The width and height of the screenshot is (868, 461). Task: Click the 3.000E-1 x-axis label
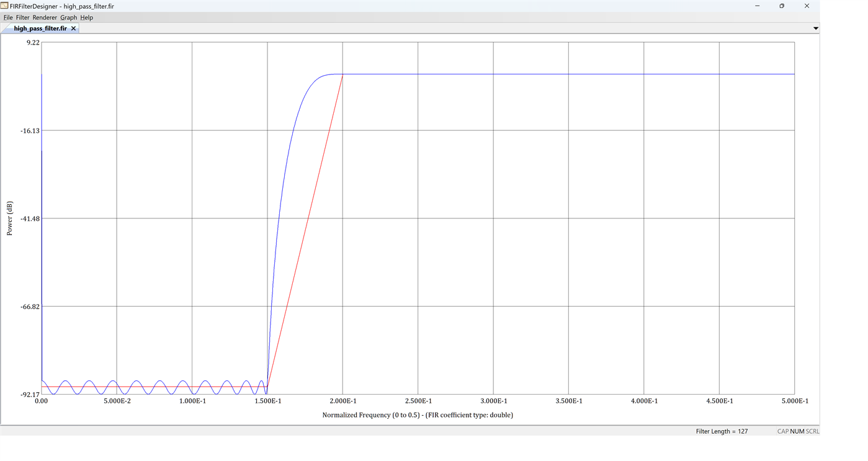[x=493, y=401]
